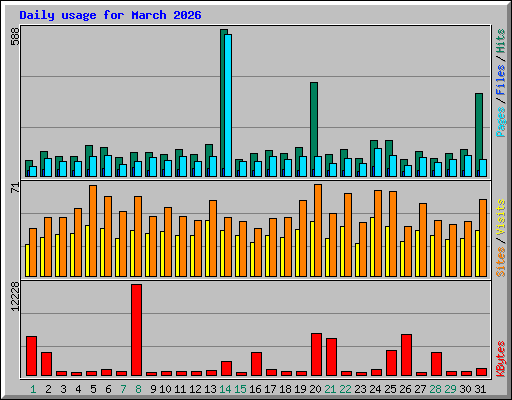Click the red KBytes bar for day 1
512x400 pixels.
31,356
